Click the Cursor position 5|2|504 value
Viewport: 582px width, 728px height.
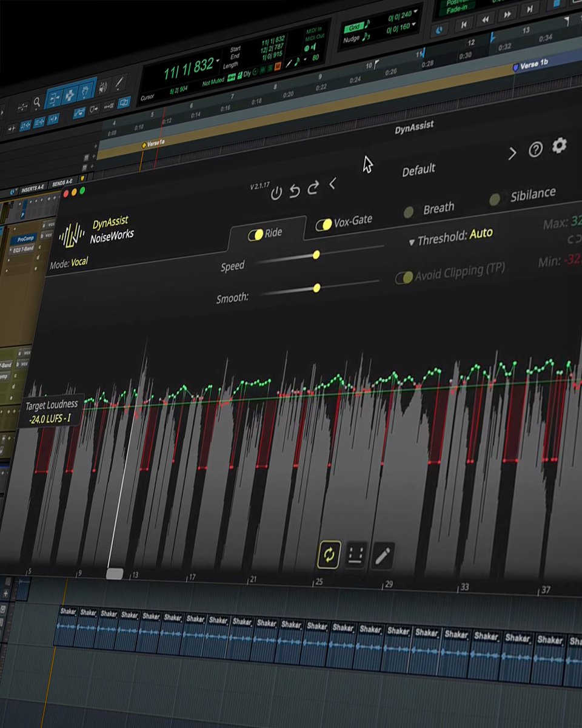[179, 89]
